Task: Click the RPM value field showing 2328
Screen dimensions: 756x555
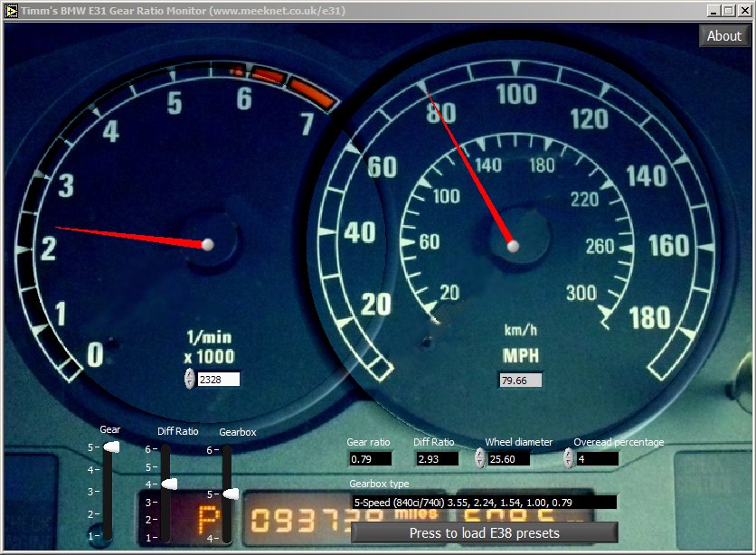Action: click(219, 379)
